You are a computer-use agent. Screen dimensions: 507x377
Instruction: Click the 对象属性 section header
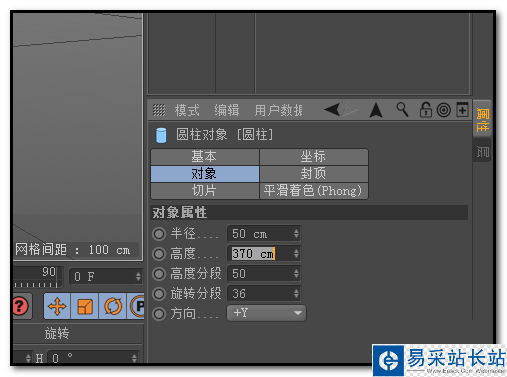309,213
